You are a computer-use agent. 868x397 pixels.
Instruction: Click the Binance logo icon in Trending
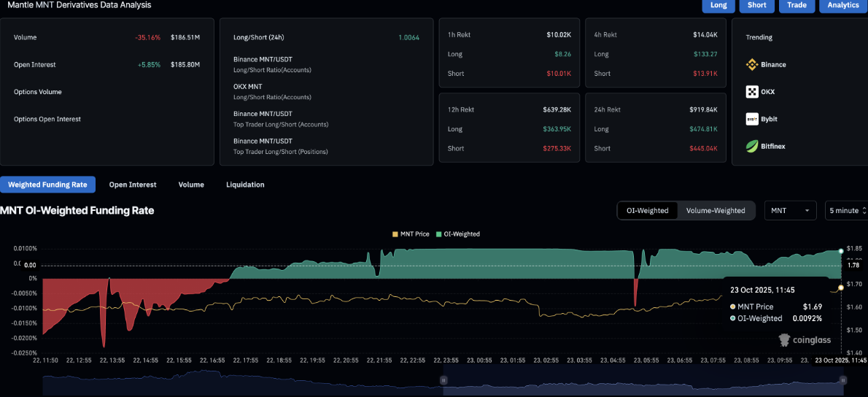point(752,64)
